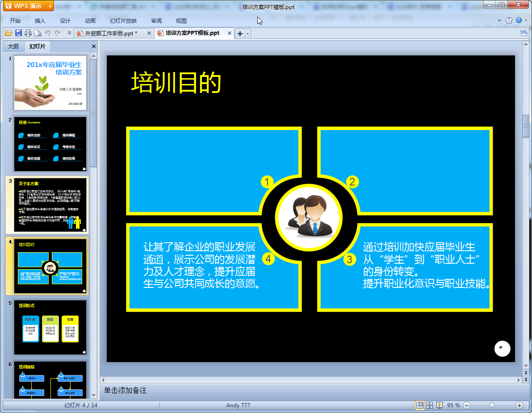
Task: Switch to Slide Sorter grid view
Action: click(429, 405)
